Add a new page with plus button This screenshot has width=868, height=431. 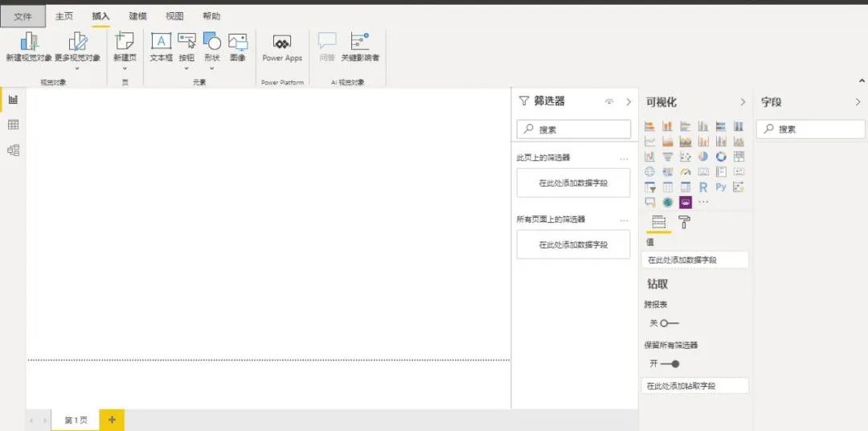point(112,420)
